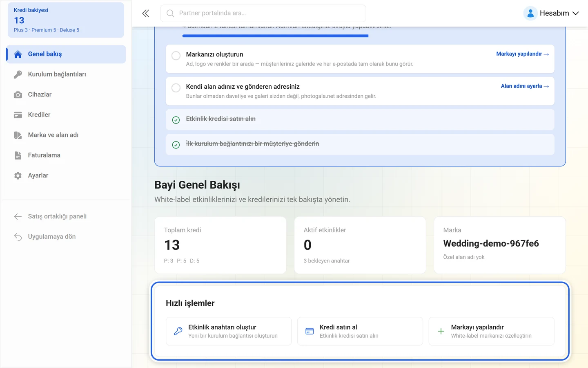Click the green check beside Etkinlik kredisi satın alın
The height and width of the screenshot is (368, 588).
[176, 120]
